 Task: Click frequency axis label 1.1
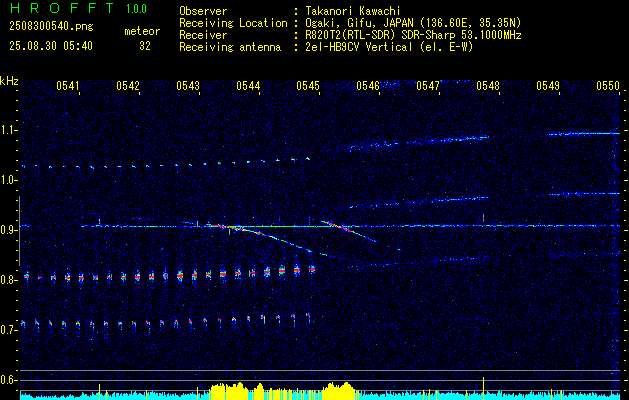[8, 130]
